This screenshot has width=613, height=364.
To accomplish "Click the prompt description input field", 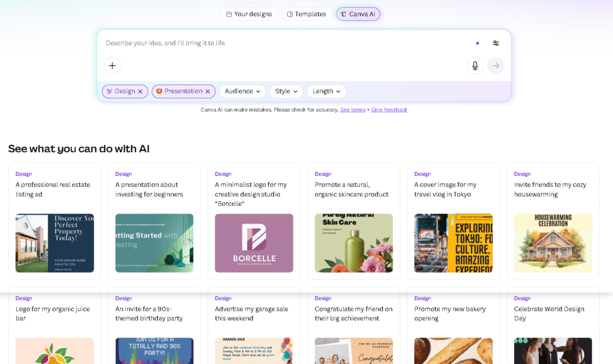I will coord(281,43).
